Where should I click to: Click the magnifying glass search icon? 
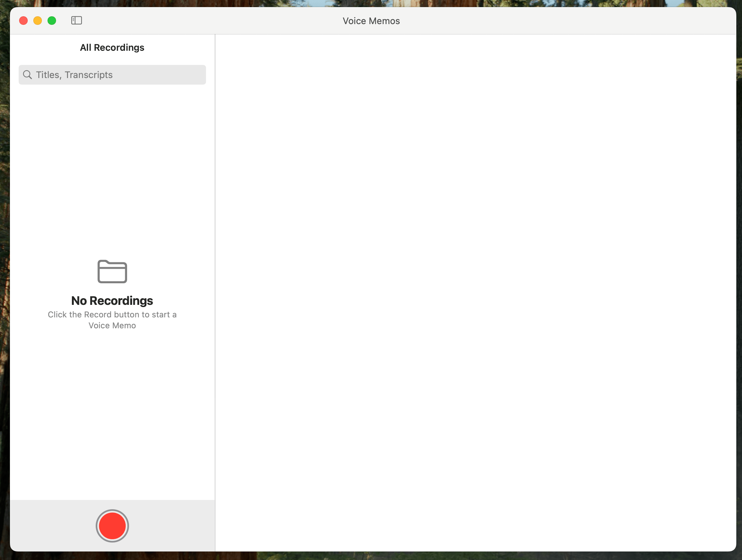tap(27, 74)
